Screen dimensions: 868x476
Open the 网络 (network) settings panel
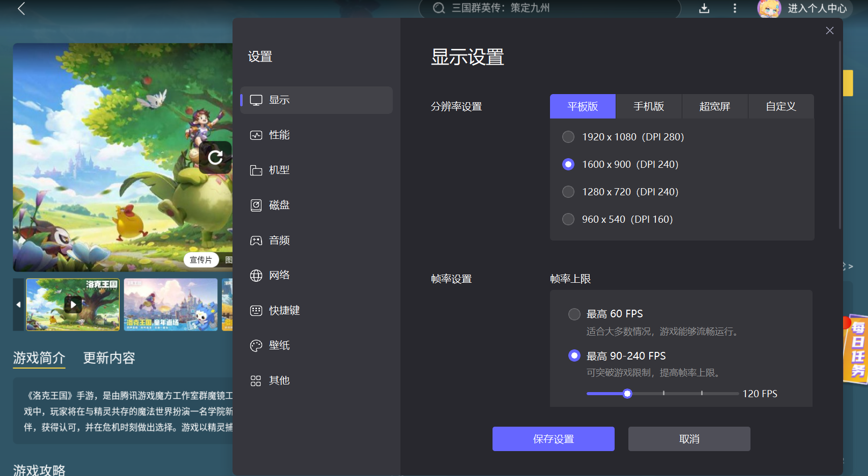click(279, 275)
